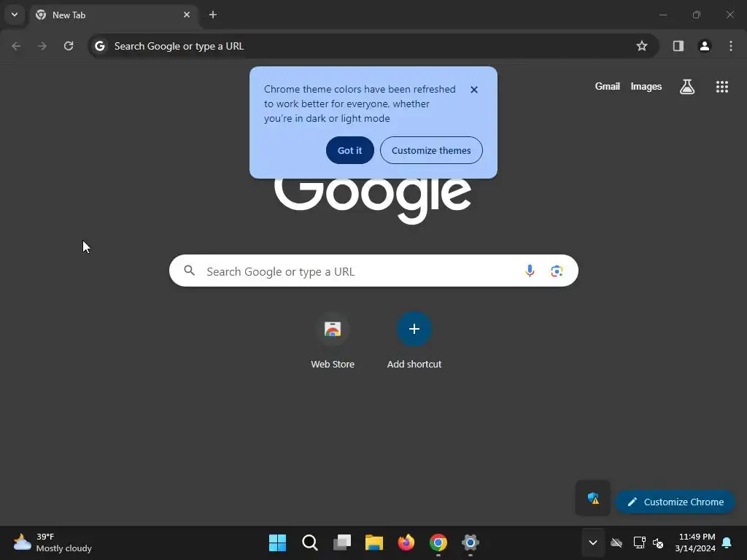Open the Images link
The height and width of the screenshot is (560, 747).
pyautogui.click(x=646, y=86)
